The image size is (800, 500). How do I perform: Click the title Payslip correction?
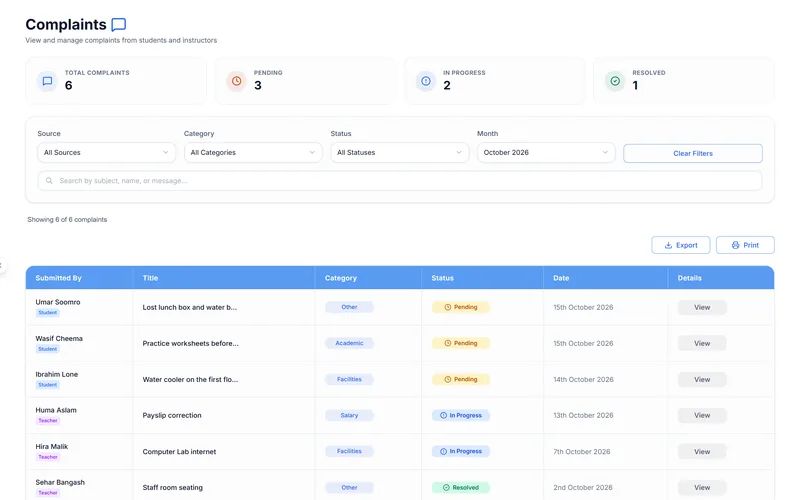point(172,415)
